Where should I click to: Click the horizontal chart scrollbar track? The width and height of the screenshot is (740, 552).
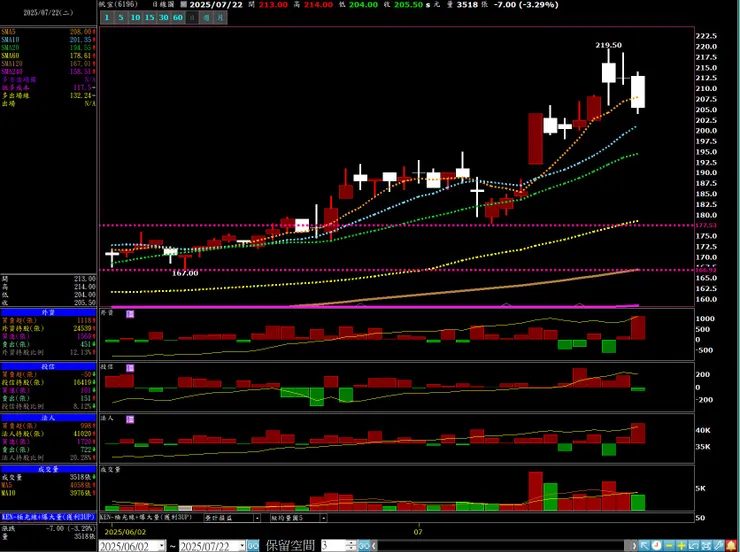tap(504, 546)
